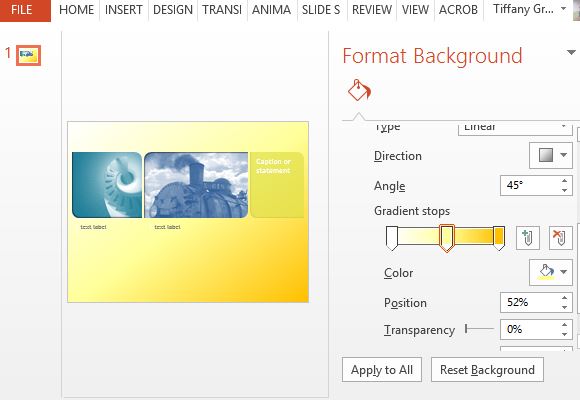Increase the Angle value with up arrow
This screenshot has height=400, width=580.
(564, 181)
